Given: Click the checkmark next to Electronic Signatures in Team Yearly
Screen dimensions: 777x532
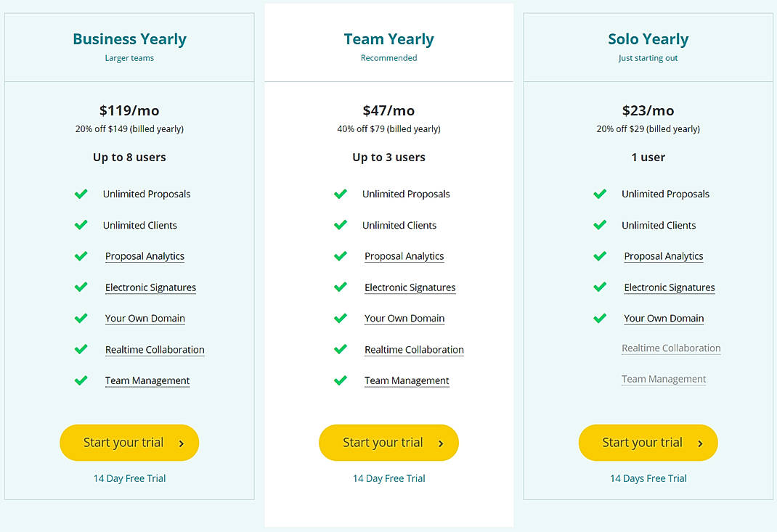Looking at the screenshot, I should point(341,287).
